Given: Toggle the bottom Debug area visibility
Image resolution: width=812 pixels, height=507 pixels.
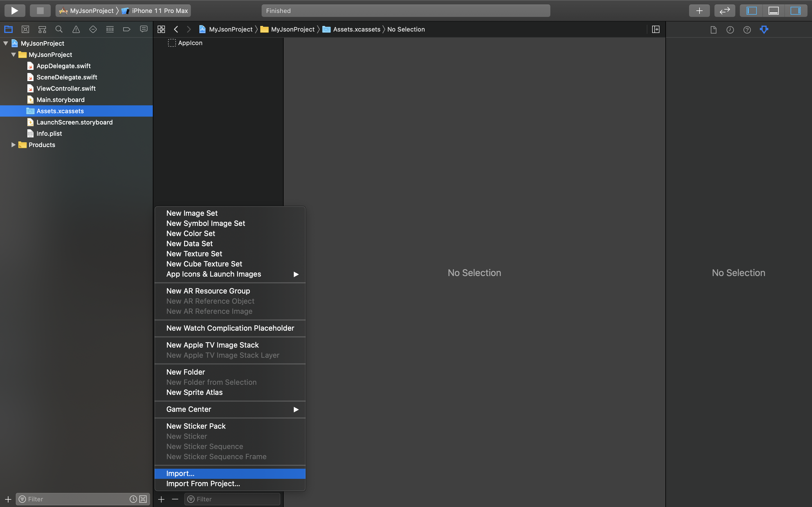Looking at the screenshot, I should pos(773,11).
